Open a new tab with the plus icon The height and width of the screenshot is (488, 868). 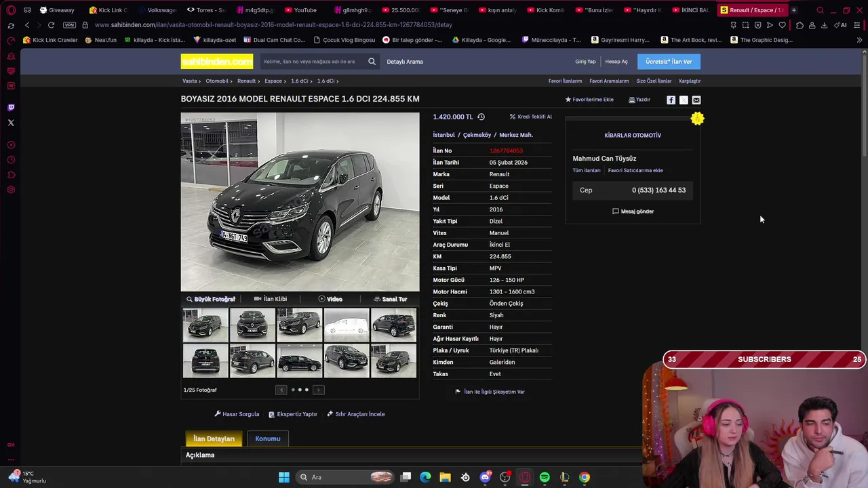pos(793,10)
